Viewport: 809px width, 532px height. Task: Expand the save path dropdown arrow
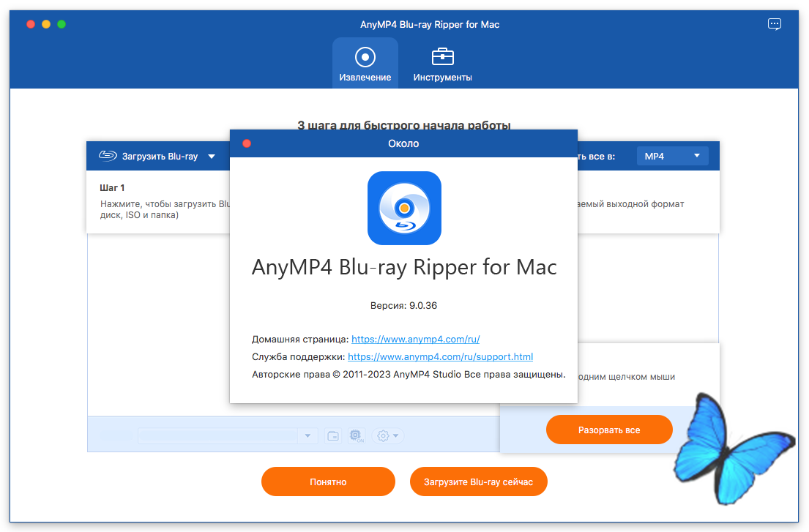tap(307, 436)
